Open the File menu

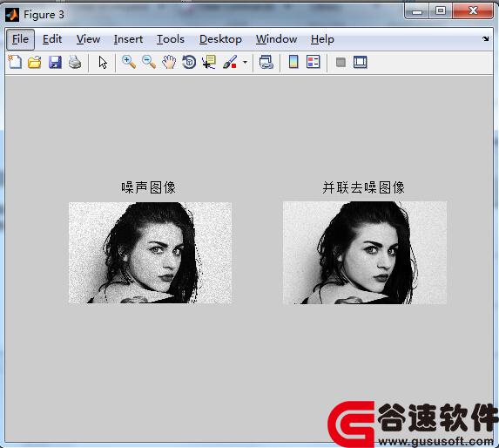click(20, 39)
